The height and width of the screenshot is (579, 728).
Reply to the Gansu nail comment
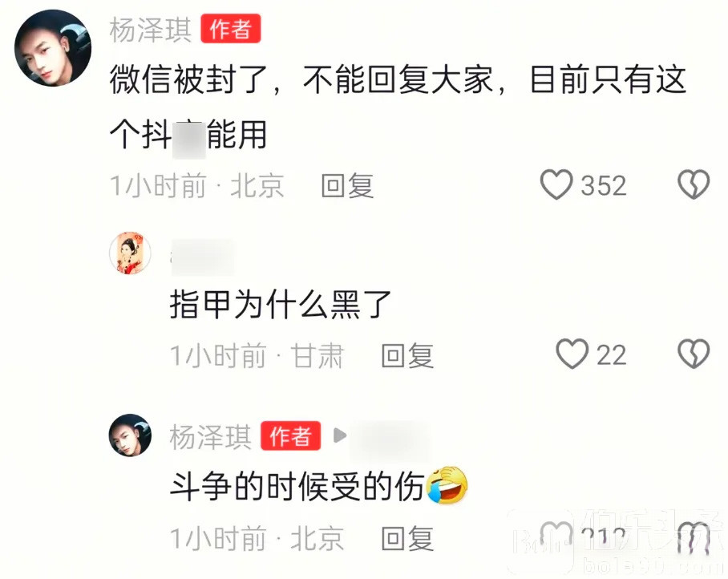coord(407,356)
